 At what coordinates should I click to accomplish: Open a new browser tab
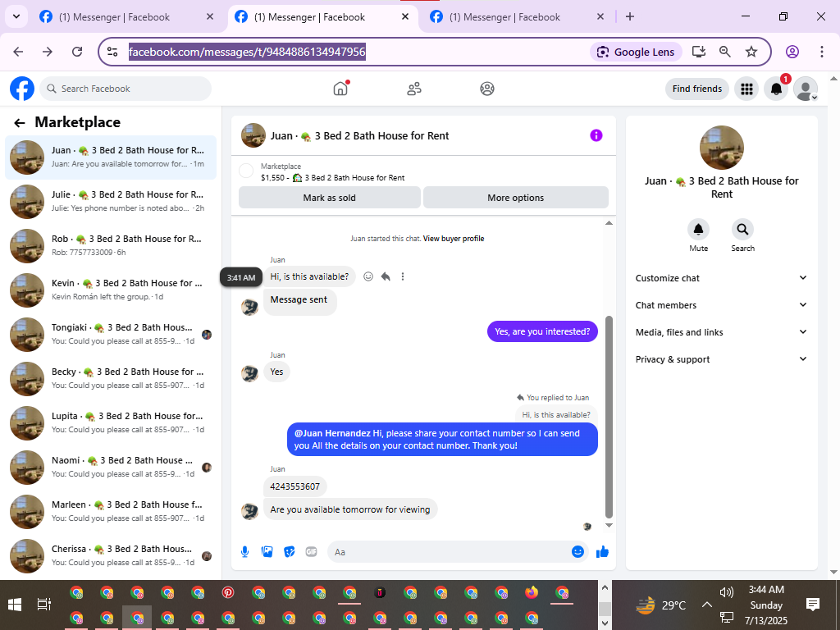pyautogui.click(x=630, y=16)
